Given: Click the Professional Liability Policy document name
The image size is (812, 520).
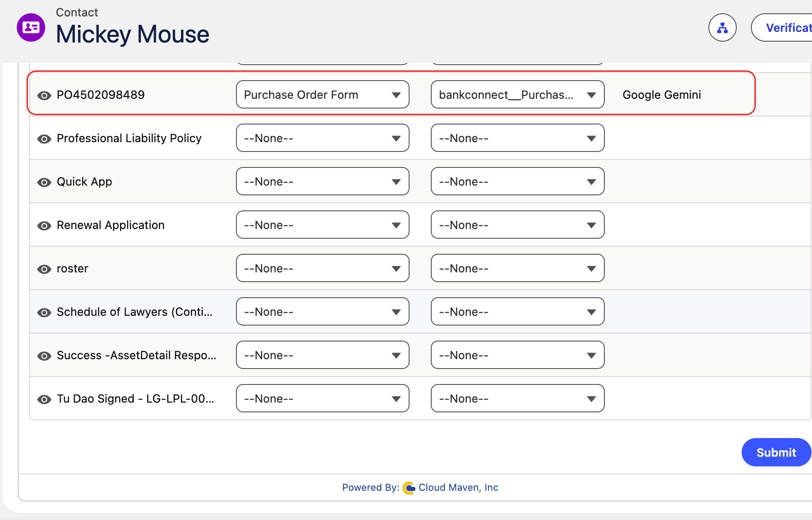Looking at the screenshot, I should pyautogui.click(x=129, y=139).
